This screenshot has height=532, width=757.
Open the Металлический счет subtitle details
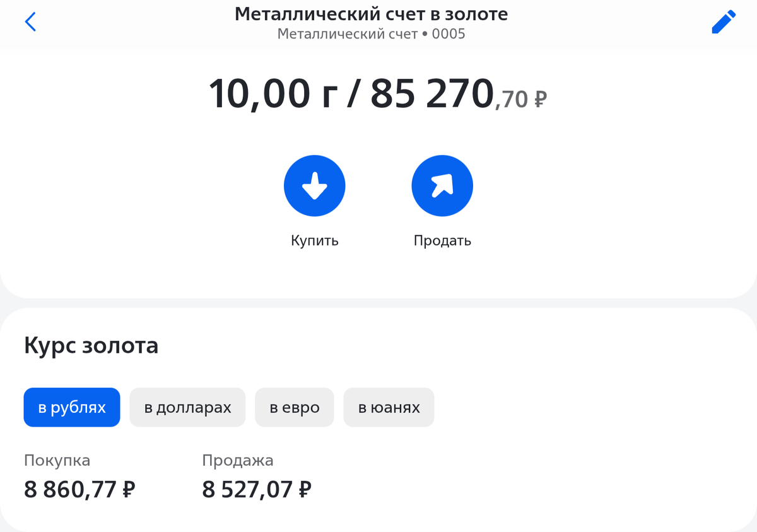(x=372, y=35)
